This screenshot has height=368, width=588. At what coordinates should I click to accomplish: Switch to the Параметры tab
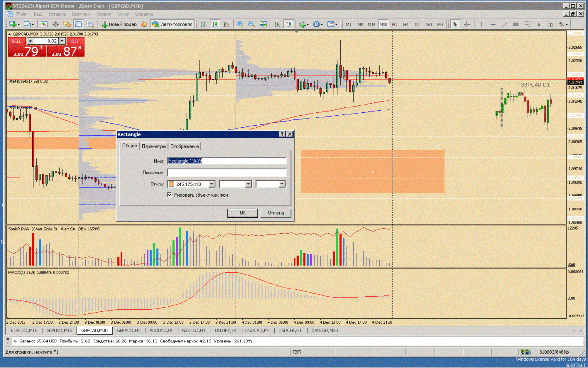click(x=154, y=146)
